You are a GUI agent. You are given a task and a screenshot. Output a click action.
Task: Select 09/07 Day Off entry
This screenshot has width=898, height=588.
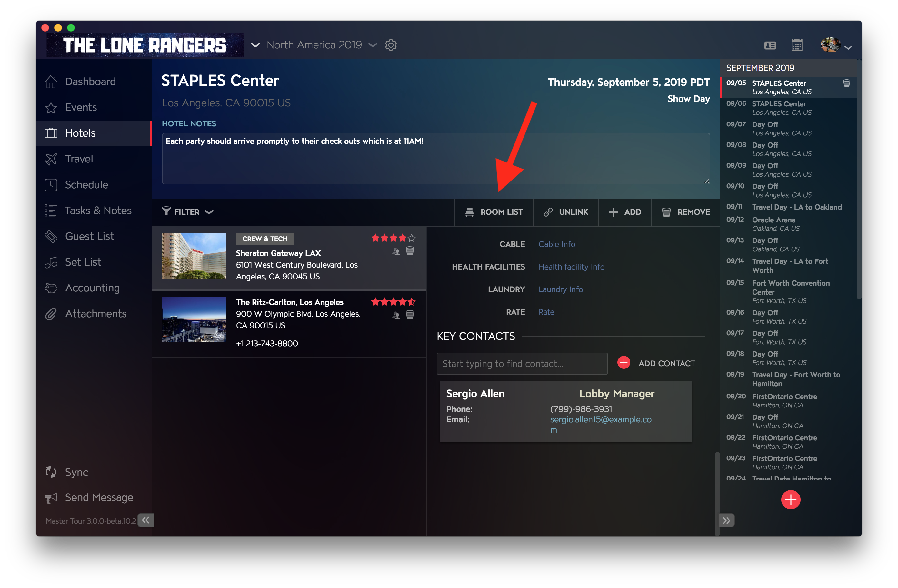[x=788, y=129]
